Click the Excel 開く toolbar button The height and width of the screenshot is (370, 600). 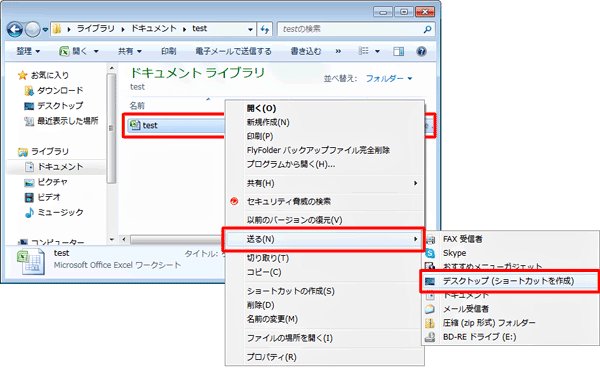[73, 51]
